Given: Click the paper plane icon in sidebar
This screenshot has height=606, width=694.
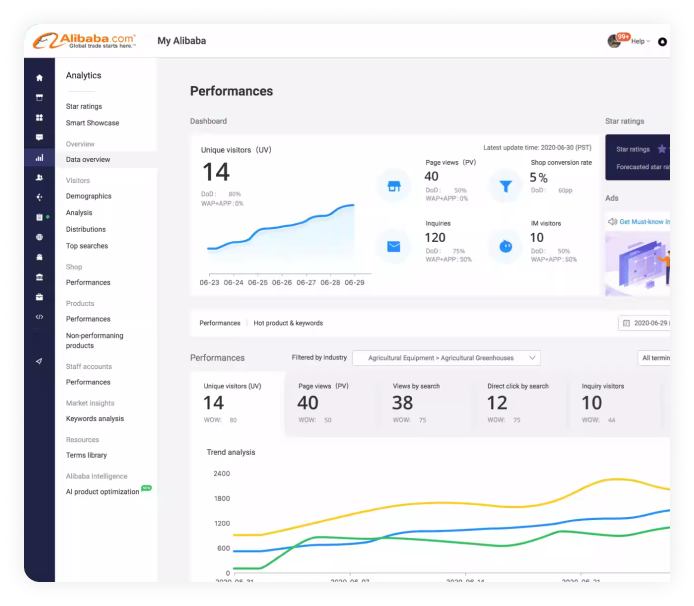Looking at the screenshot, I should pos(39,361).
